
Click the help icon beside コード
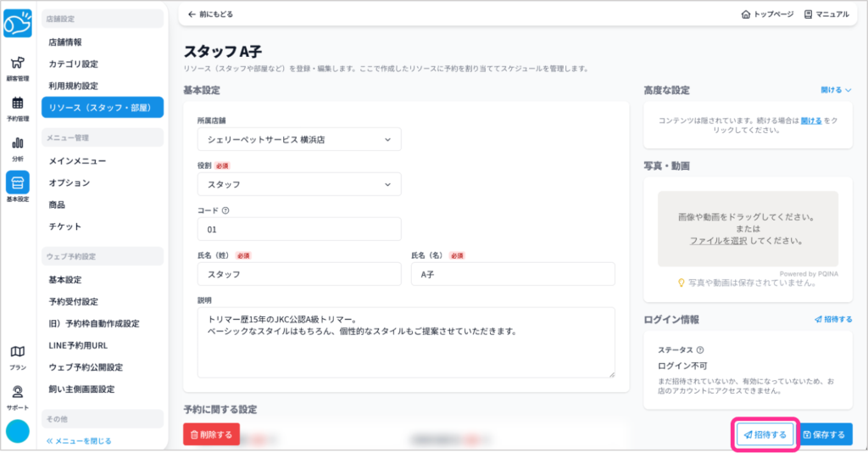[225, 210]
